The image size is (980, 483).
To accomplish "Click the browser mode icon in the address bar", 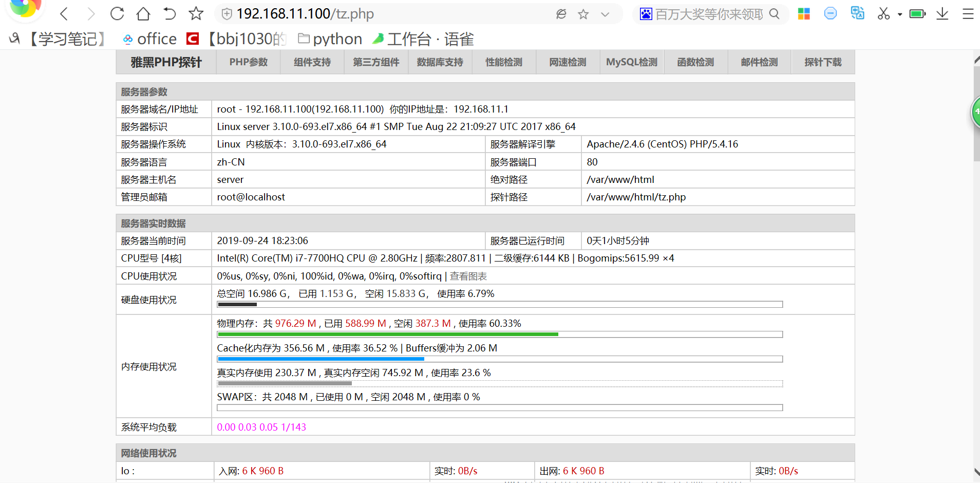I will (561, 14).
